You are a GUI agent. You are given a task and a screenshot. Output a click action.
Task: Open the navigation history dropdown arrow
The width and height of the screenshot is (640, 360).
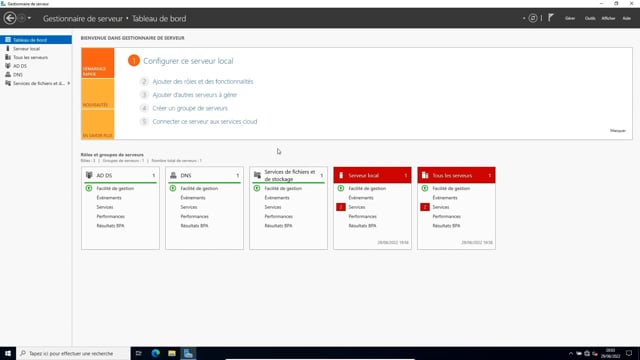click(x=29, y=18)
